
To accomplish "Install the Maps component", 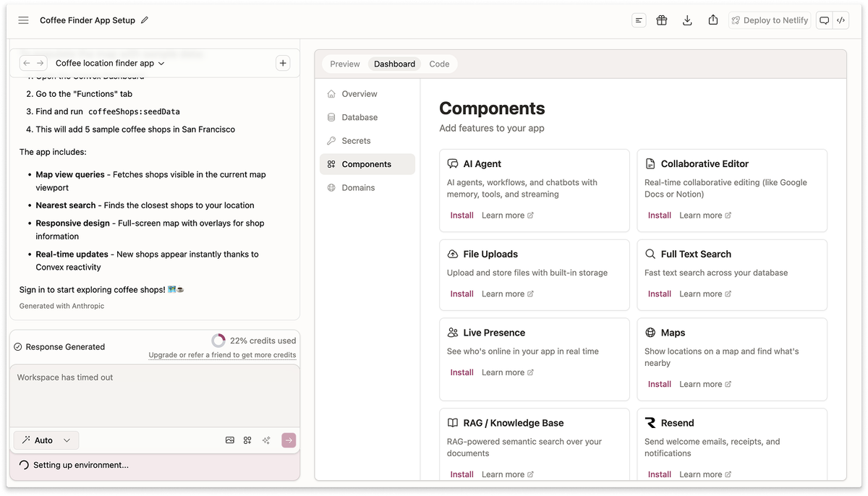I will point(659,384).
